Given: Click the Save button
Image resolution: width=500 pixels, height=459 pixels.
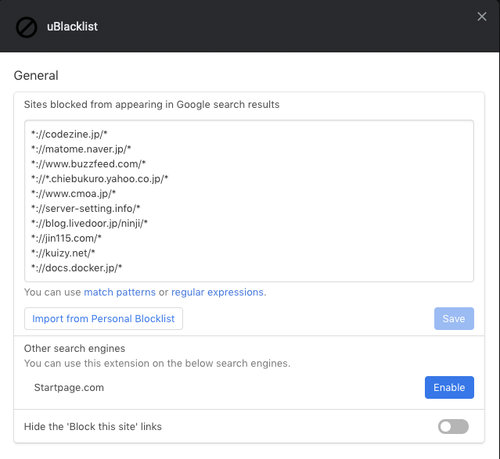Looking at the screenshot, I should pos(454,319).
